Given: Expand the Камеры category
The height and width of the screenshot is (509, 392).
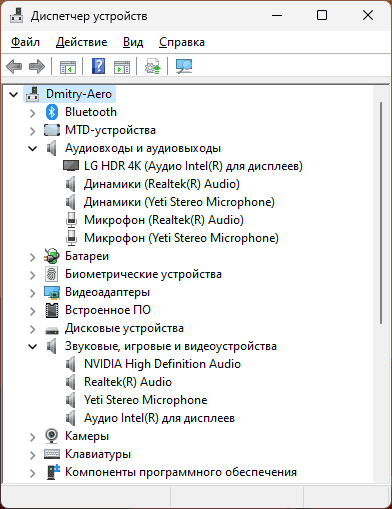Looking at the screenshot, I should click(x=32, y=437).
